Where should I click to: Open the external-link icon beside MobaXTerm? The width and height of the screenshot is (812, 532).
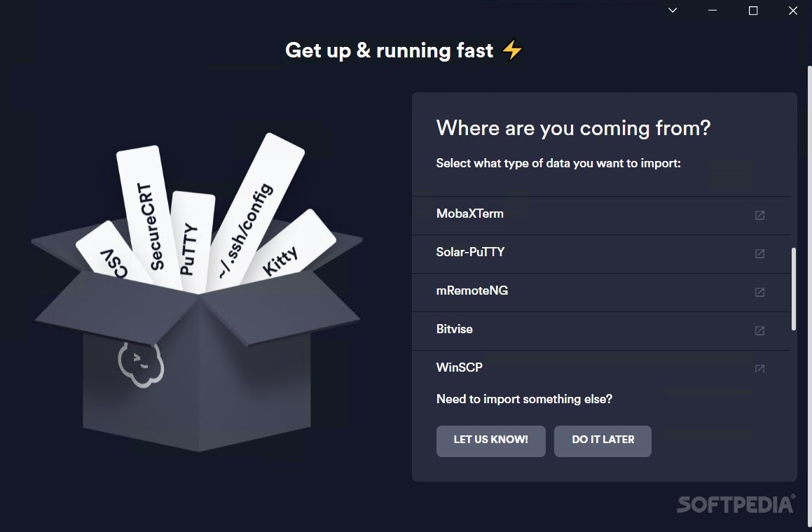759,215
